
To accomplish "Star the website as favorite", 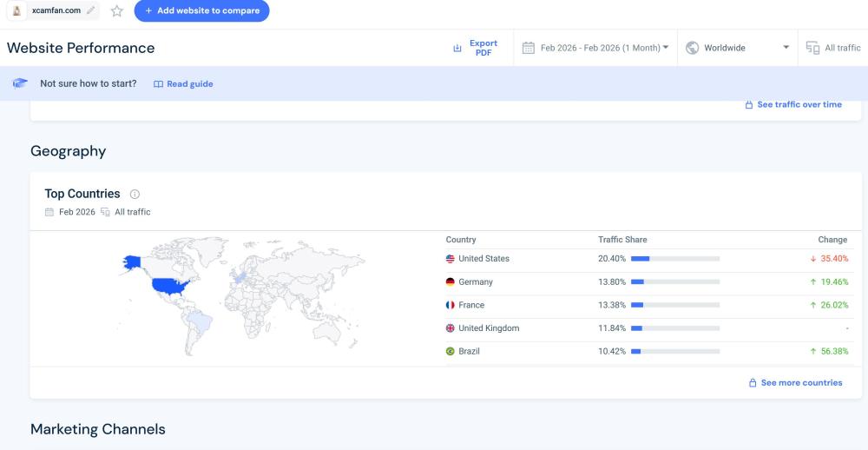I will [x=117, y=11].
